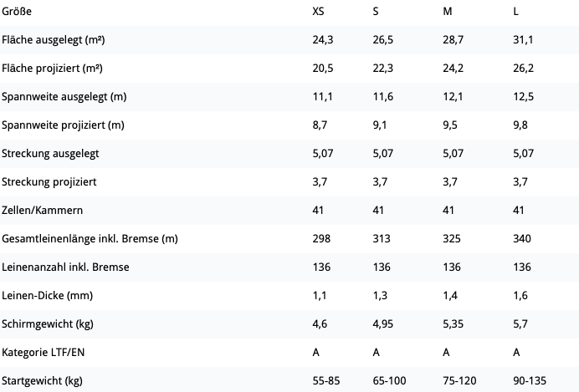The height and width of the screenshot is (392, 579).
Task: Select Leinen-Dicke value 1,4
Action: tap(450, 295)
